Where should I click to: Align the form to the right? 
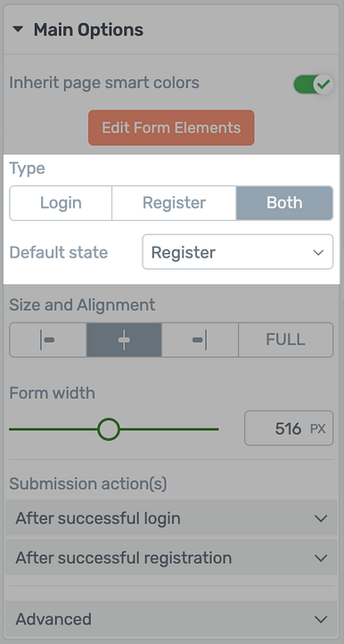click(200, 340)
